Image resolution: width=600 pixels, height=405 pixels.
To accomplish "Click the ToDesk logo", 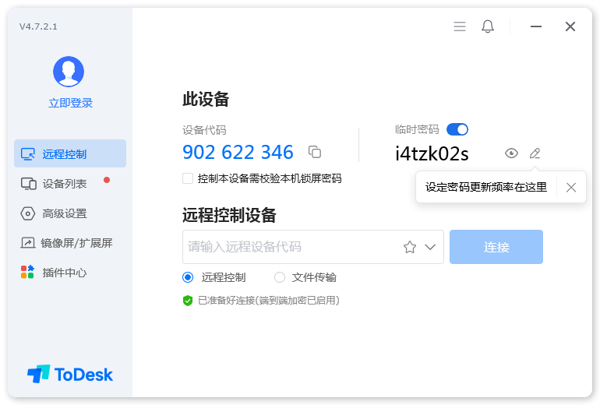I will (70, 374).
